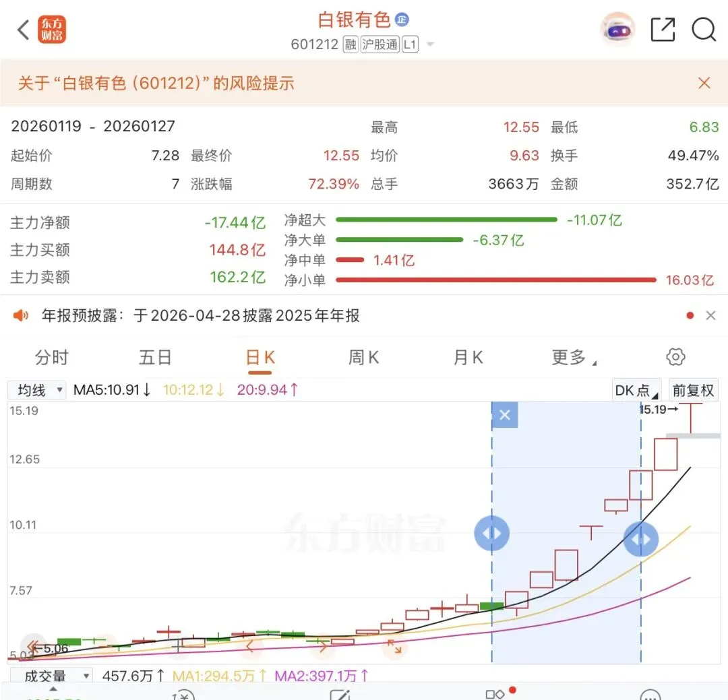The image size is (728, 700).
Task: Tap the 涨跌幅 72.39% value
Action: (x=334, y=185)
